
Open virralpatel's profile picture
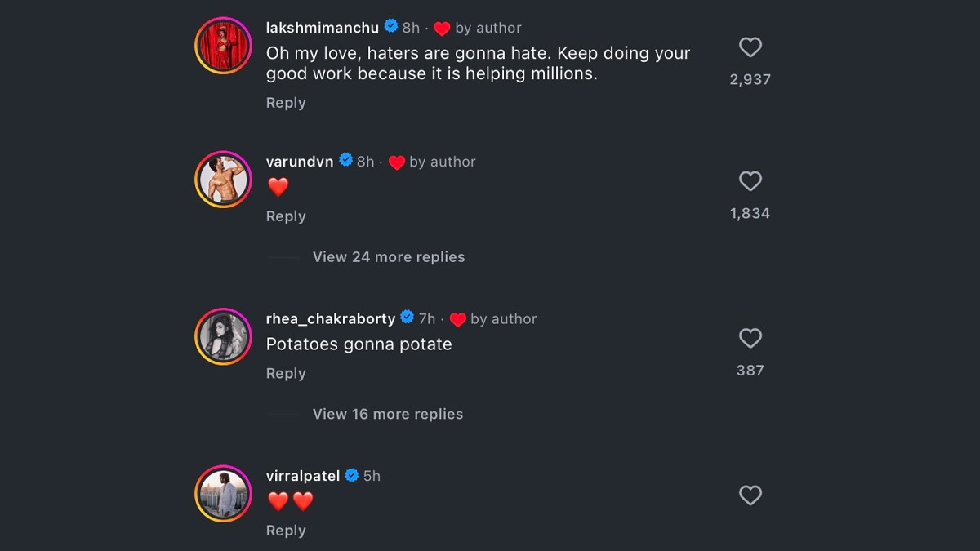click(x=223, y=493)
